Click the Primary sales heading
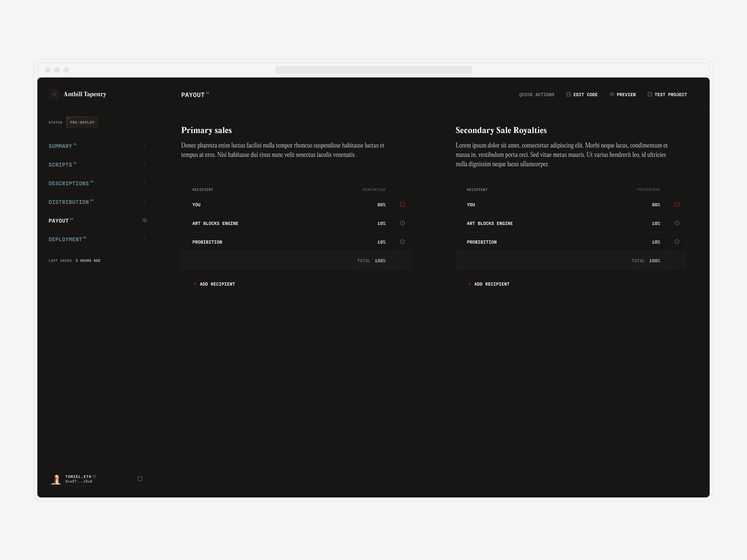Screen dimensions: 747x560 point(206,130)
